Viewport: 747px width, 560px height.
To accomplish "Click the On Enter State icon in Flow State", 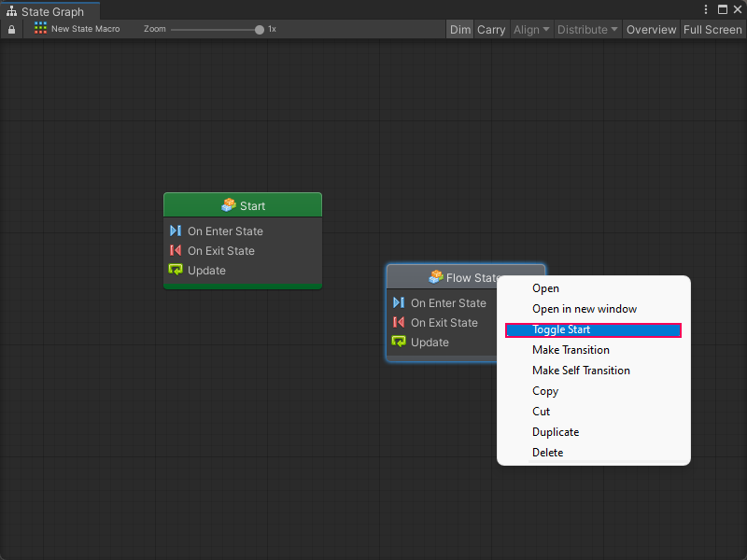I will (399, 302).
